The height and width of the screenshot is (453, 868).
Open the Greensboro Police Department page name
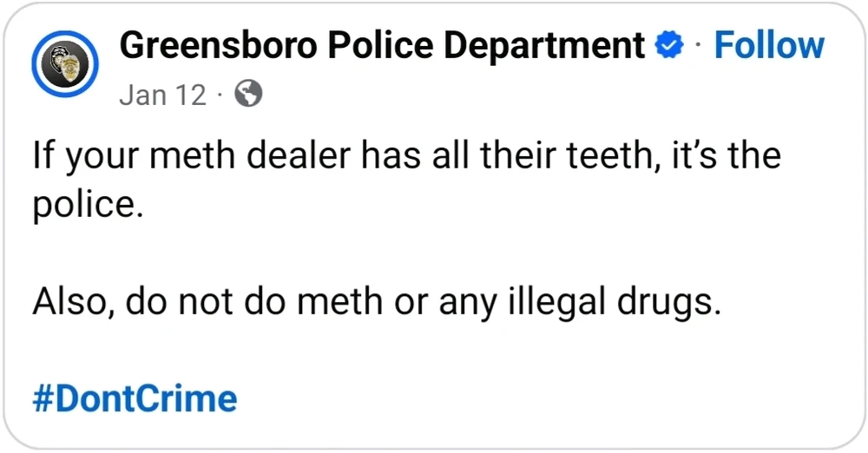[x=382, y=46]
